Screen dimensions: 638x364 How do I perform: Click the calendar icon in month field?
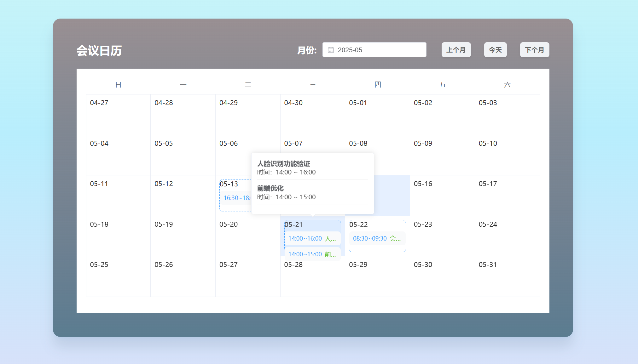(x=331, y=50)
